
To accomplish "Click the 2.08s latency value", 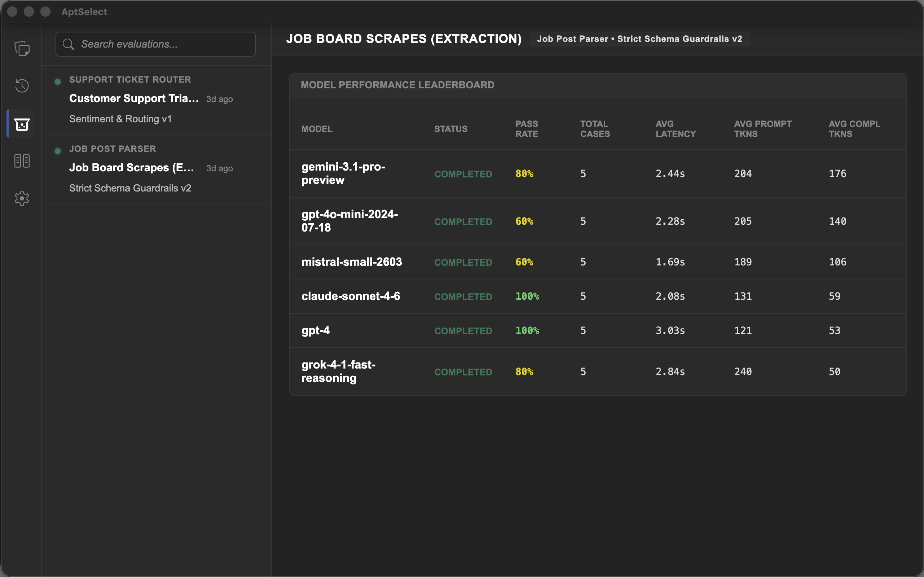I will (x=670, y=296).
